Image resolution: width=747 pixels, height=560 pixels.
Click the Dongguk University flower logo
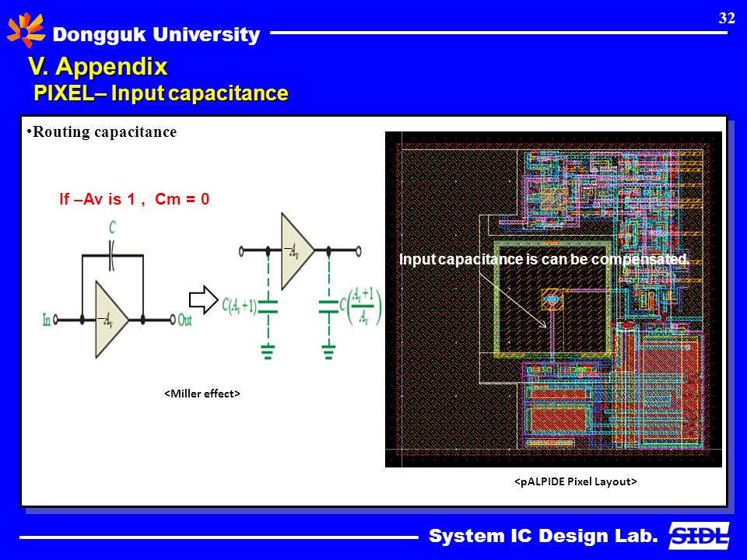[x=26, y=30]
